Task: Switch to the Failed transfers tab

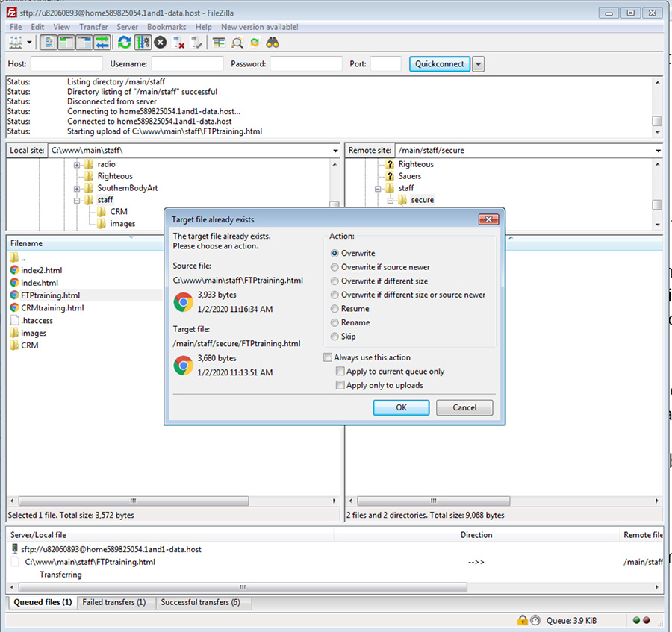Action: click(114, 602)
